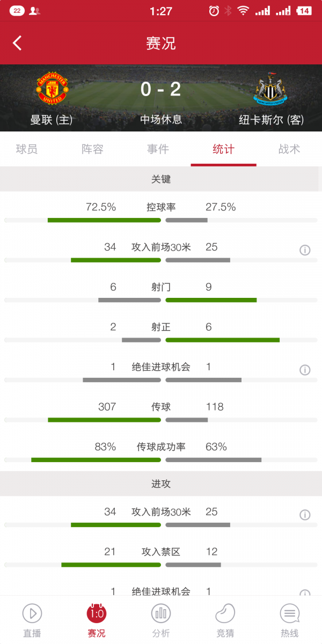Open the 竞猜 bean icon
The width and height of the screenshot is (322, 644).
tap(225, 613)
